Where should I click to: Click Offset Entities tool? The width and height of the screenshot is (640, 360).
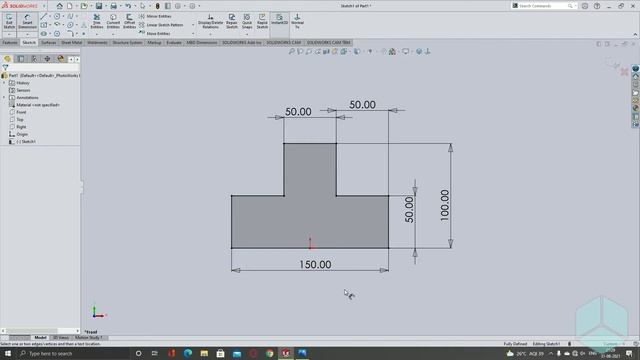(x=129, y=21)
